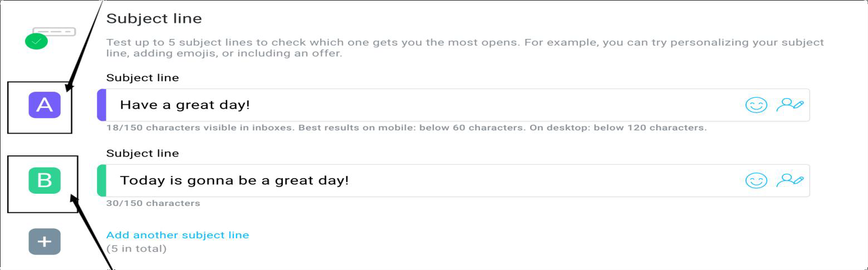868x270 pixels.
Task: Open emoji picker for subject line A
Action: (756, 105)
